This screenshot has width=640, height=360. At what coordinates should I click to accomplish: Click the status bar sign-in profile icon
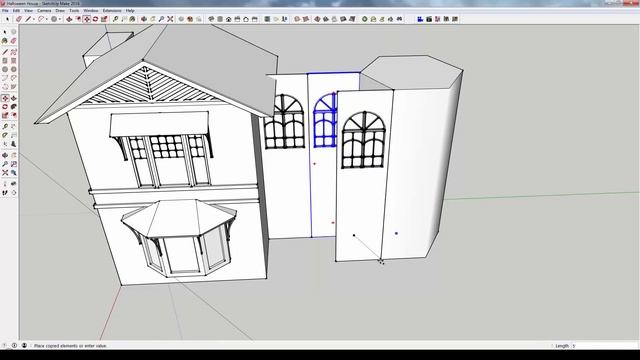click(24, 345)
